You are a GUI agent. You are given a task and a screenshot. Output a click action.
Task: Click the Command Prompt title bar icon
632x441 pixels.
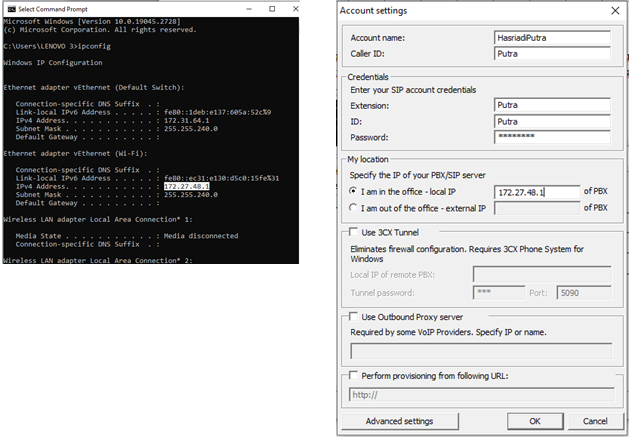tap(11, 9)
